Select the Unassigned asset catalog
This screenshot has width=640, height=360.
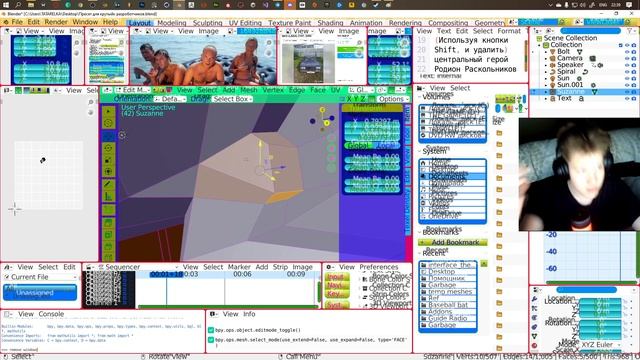click(x=40, y=293)
